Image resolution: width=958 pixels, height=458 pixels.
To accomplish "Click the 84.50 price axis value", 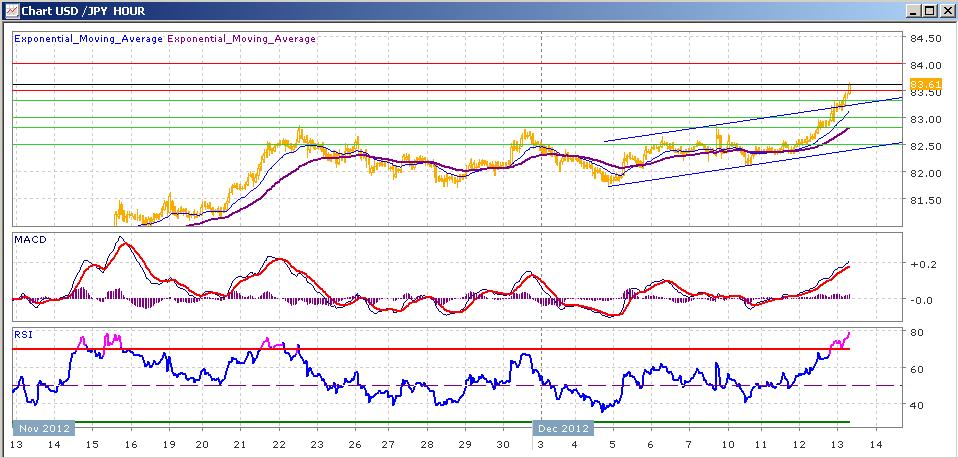I will coord(925,38).
